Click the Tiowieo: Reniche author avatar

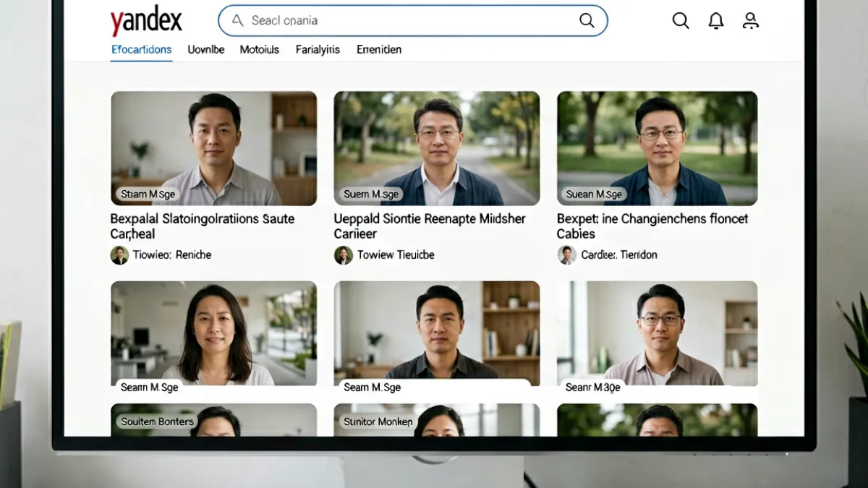pyautogui.click(x=119, y=254)
